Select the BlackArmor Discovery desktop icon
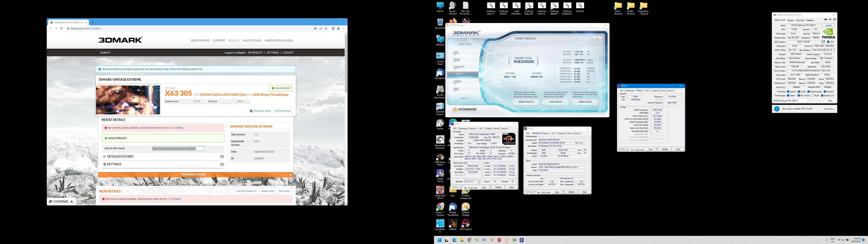The image size is (868, 244). click(x=440, y=143)
